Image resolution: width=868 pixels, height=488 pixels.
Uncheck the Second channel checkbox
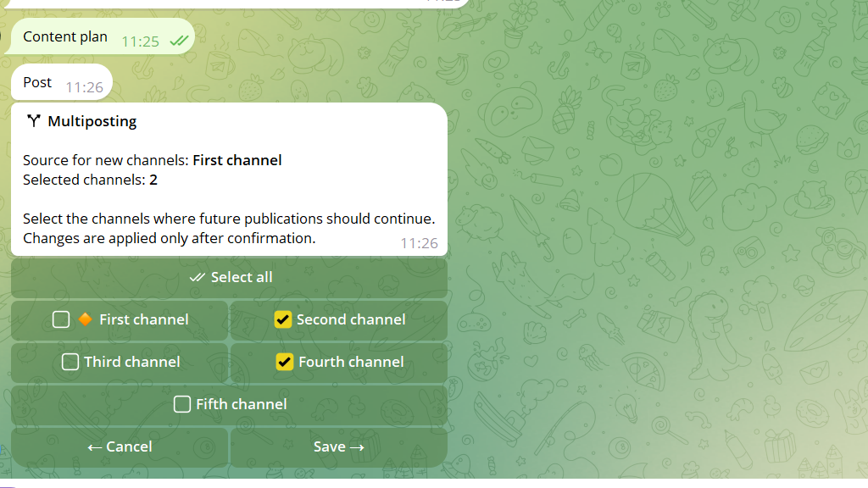coord(283,319)
